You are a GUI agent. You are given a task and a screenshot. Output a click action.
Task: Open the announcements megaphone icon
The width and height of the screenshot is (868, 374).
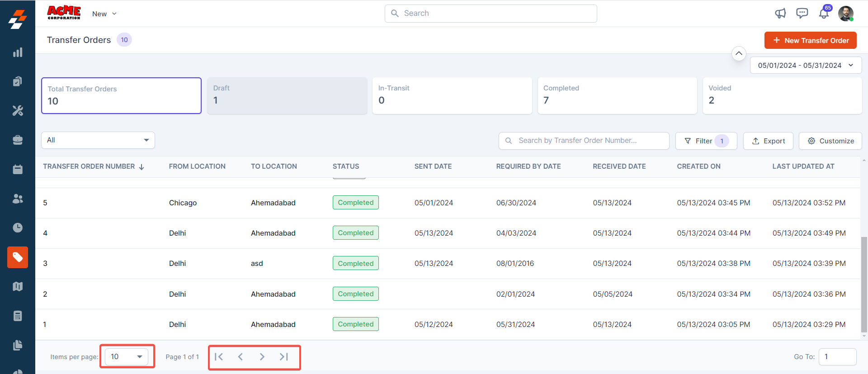tap(780, 14)
